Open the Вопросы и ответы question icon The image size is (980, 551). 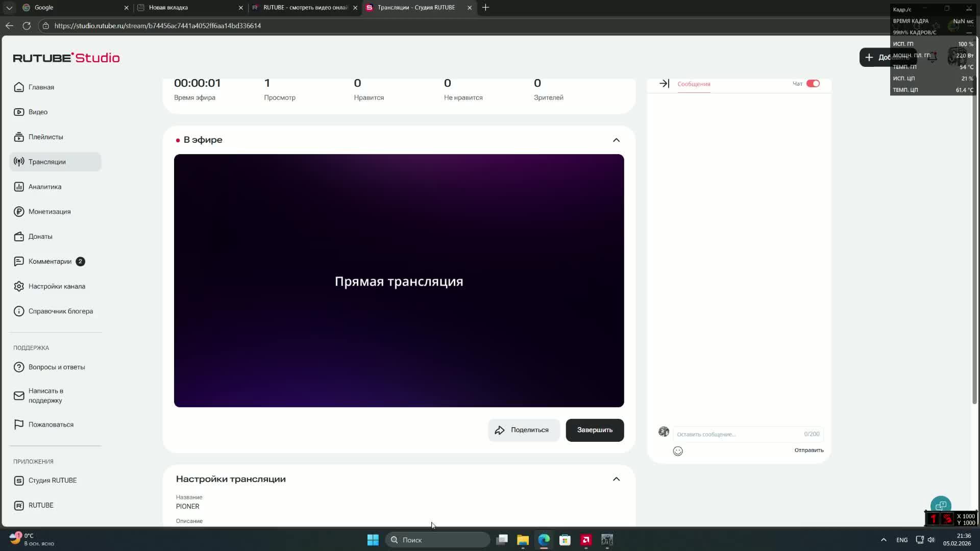19,367
